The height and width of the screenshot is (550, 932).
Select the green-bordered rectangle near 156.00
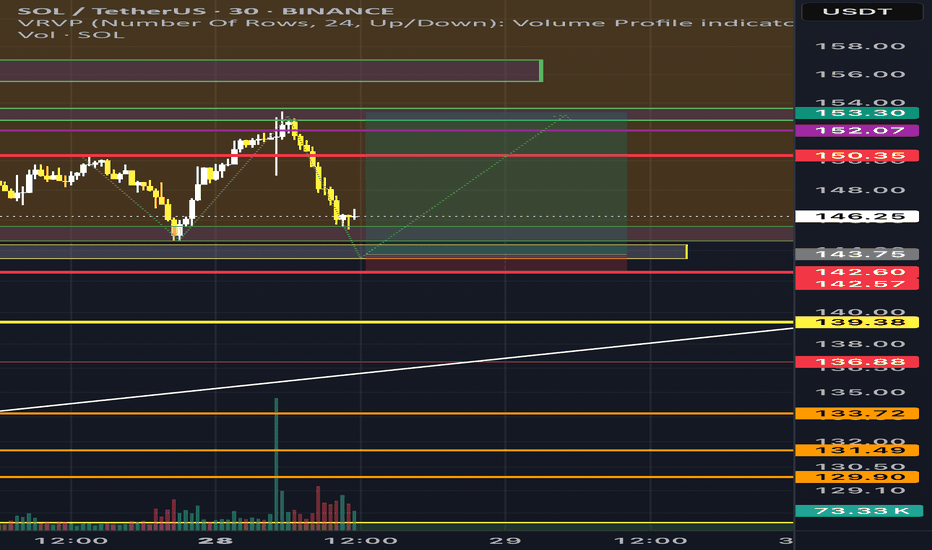[271, 71]
